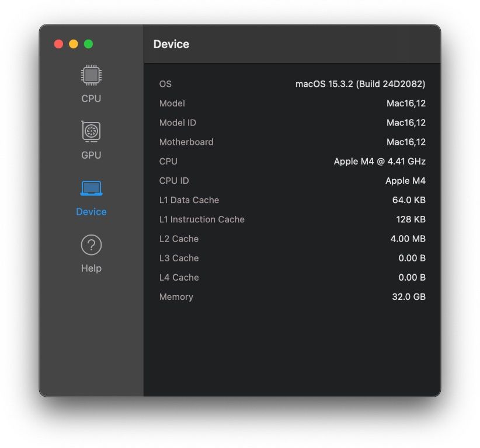
Task: Click the green zoom window button
Action: click(x=89, y=44)
